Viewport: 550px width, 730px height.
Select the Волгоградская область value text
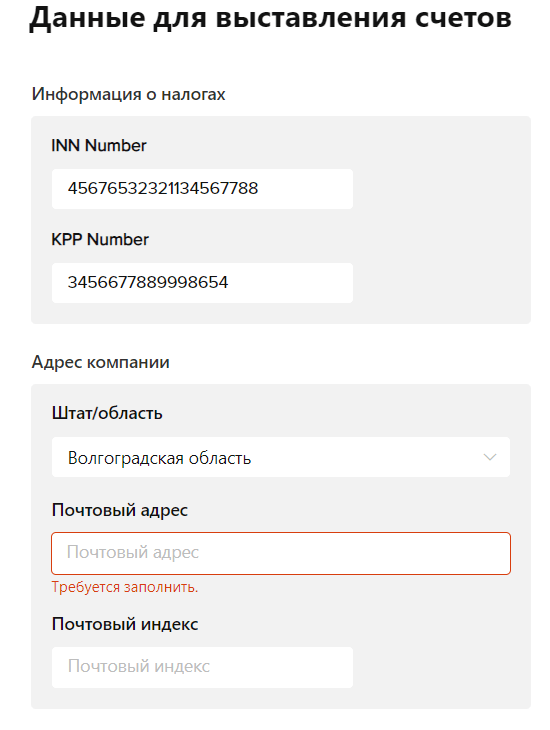(159, 458)
